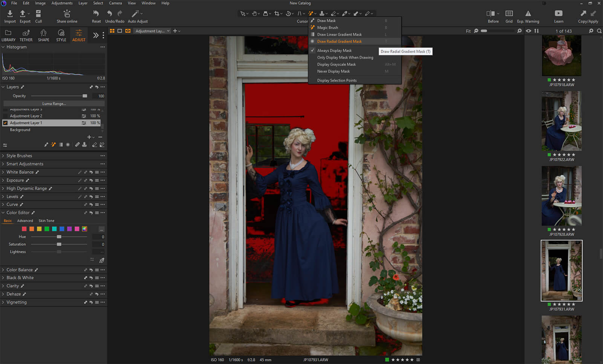Toggle Display Selection Points

pos(337,80)
